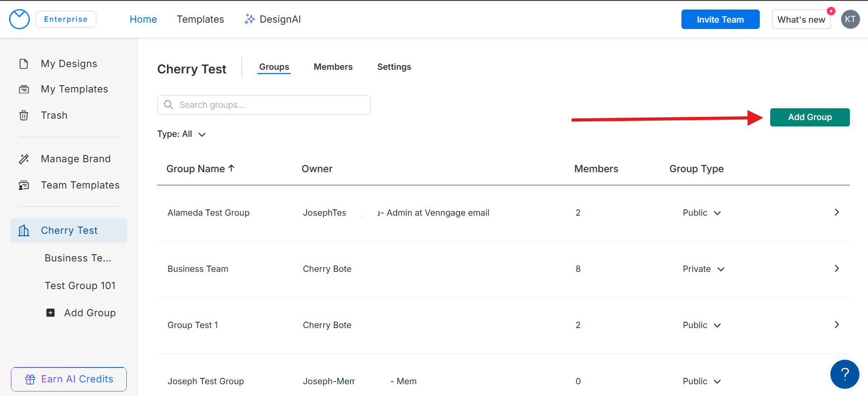Screen dimensions: 868x396
Task: Click the Enterprise plan badge
Action: [x=66, y=19]
